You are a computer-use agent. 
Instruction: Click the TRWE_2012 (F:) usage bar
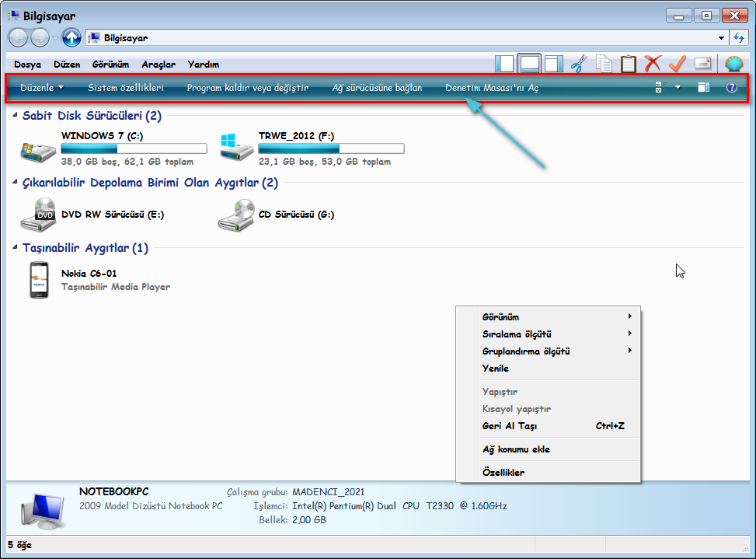click(331, 148)
